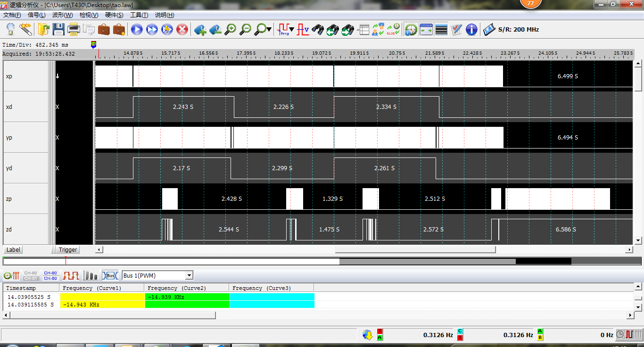The height and width of the screenshot is (347, 644).
Task: Click the floppy disk Save icon
Action: (x=58, y=30)
